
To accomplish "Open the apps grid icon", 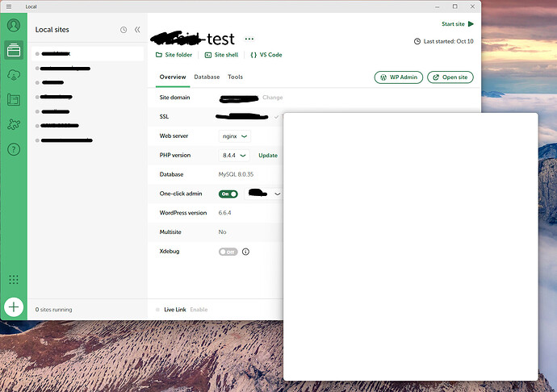I will [x=14, y=279].
